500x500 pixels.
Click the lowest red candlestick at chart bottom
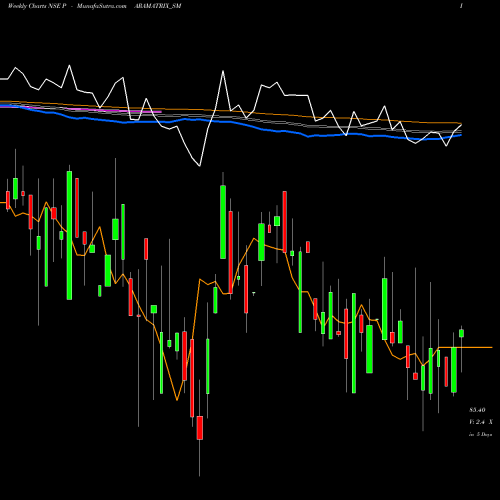click(200, 428)
